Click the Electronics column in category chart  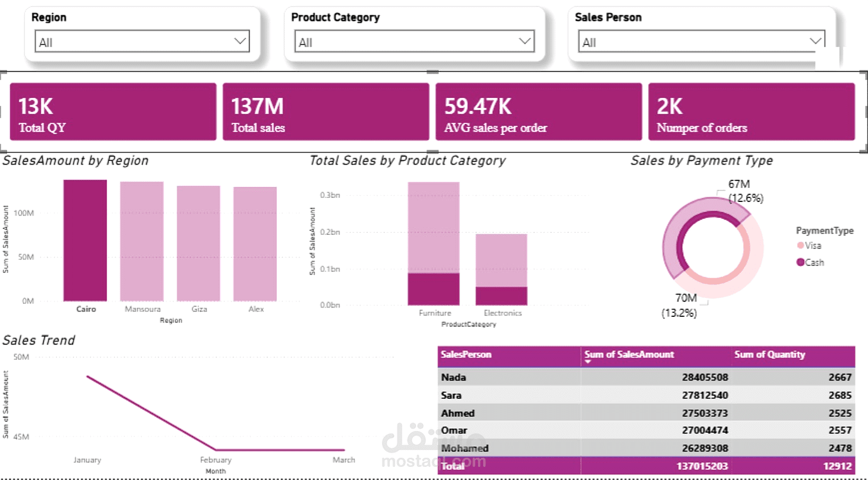point(501,270)
